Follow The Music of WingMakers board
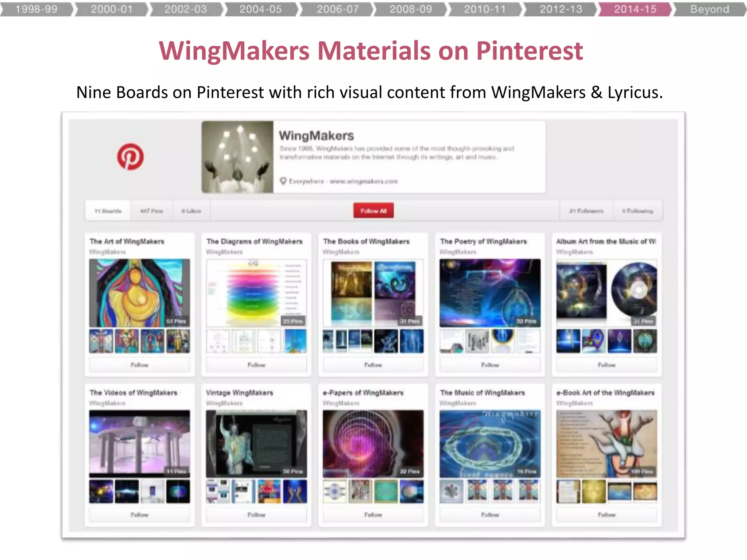Screen dimensions: 747x560 490,515
